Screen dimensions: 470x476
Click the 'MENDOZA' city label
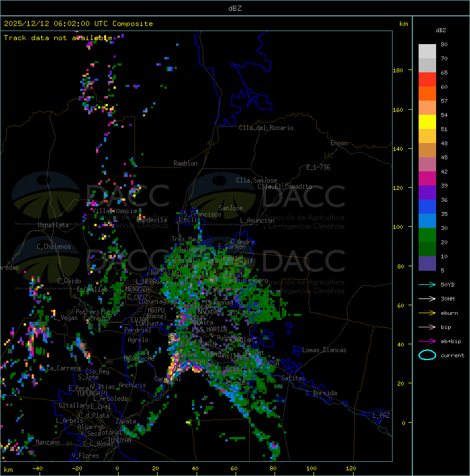point(137,289)
